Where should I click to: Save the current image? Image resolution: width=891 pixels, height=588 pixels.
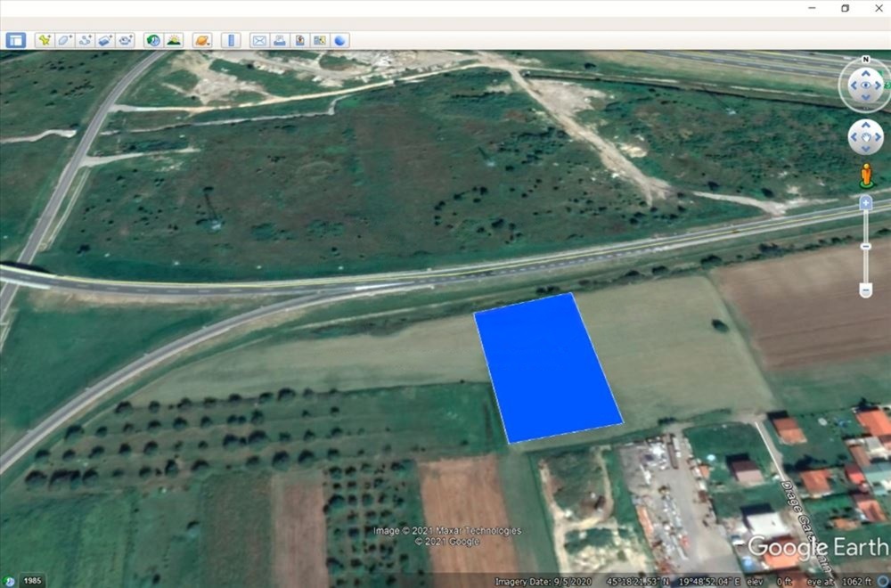(x=301, y=39)
